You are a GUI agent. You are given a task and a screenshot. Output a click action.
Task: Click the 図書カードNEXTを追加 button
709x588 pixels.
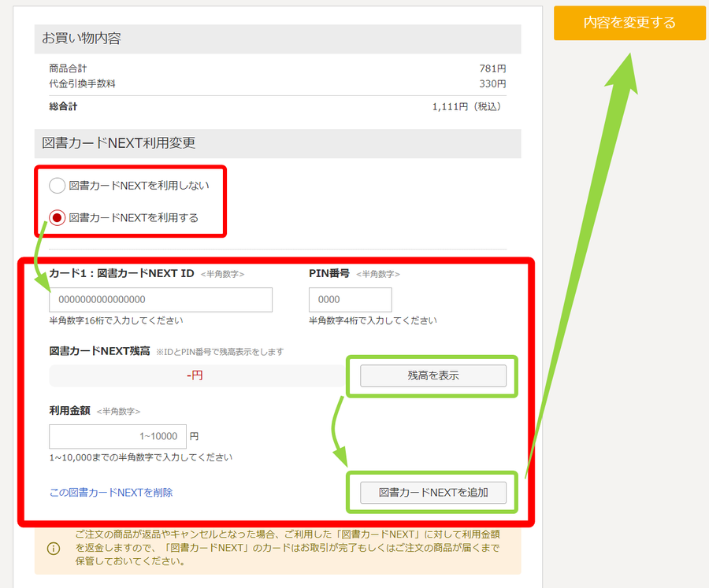[433, 493]
